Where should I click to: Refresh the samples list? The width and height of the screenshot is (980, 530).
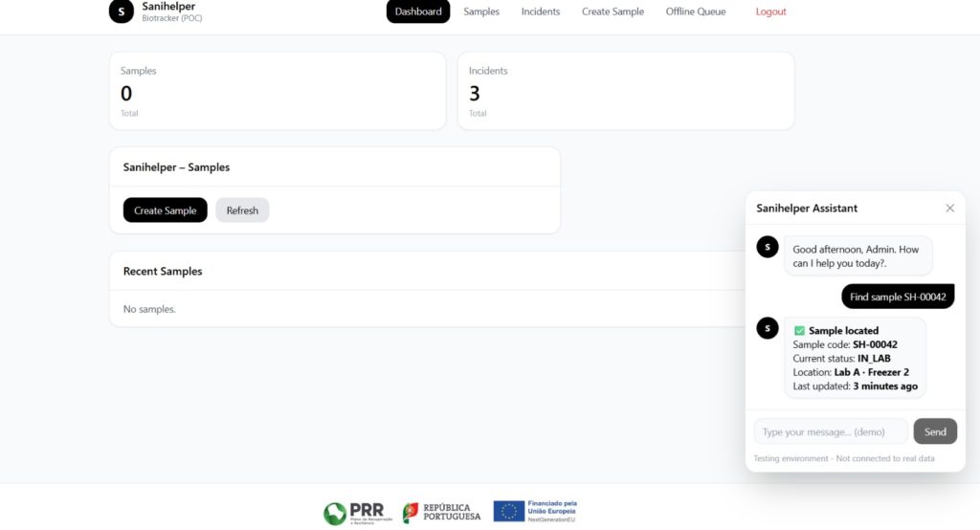point(242,210)
